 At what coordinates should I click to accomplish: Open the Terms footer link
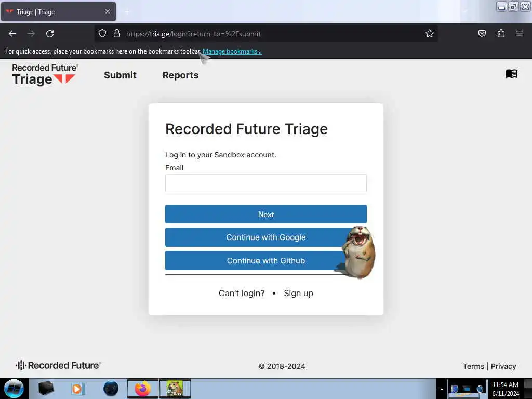(x=473, y=366)
